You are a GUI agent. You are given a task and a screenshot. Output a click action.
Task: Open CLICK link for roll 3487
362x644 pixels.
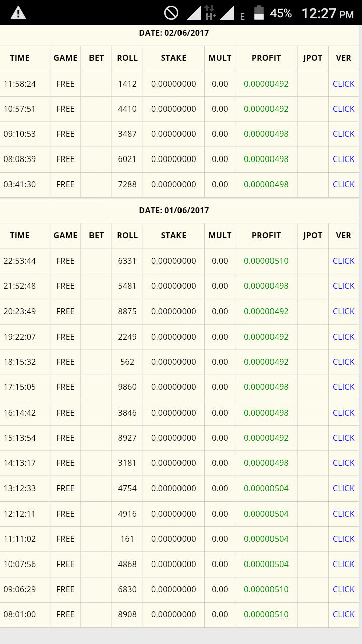click(x=344, y=134)
